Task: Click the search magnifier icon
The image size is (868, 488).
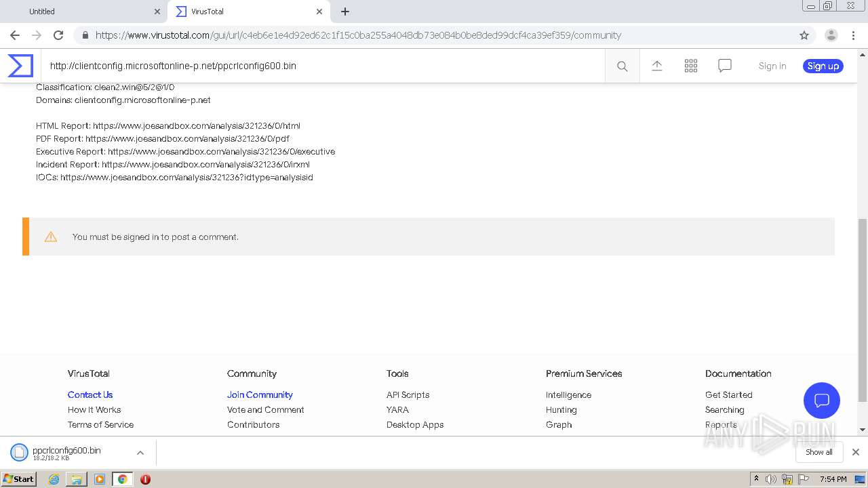Action: click(622, 66)
